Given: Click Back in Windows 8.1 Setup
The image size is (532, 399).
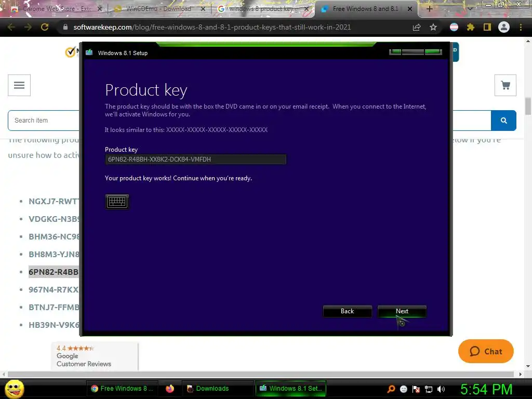Looking at the screenshot, I should 347,311.
